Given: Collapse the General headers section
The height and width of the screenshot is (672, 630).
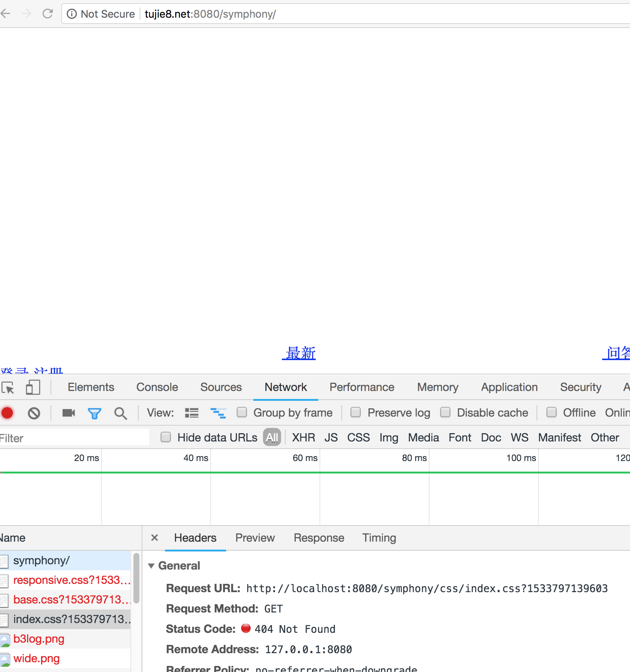Looking at the screenshot, I should [x=151, y=566].
